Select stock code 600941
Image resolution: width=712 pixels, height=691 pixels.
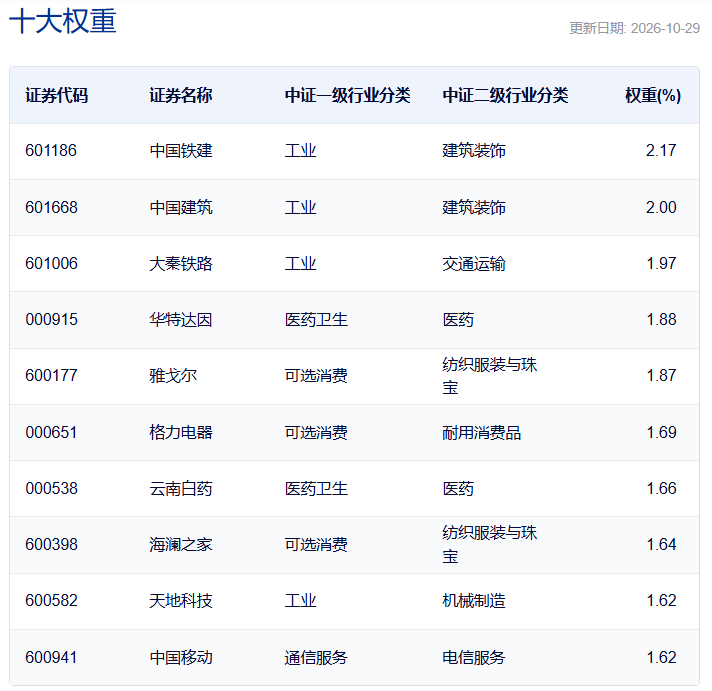[51, 657]
